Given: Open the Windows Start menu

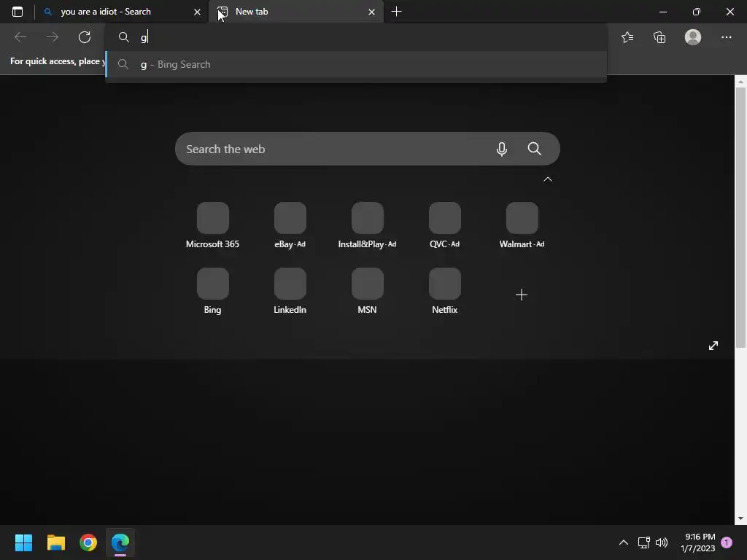Looking at the screenshot, I should pos(23,542).
